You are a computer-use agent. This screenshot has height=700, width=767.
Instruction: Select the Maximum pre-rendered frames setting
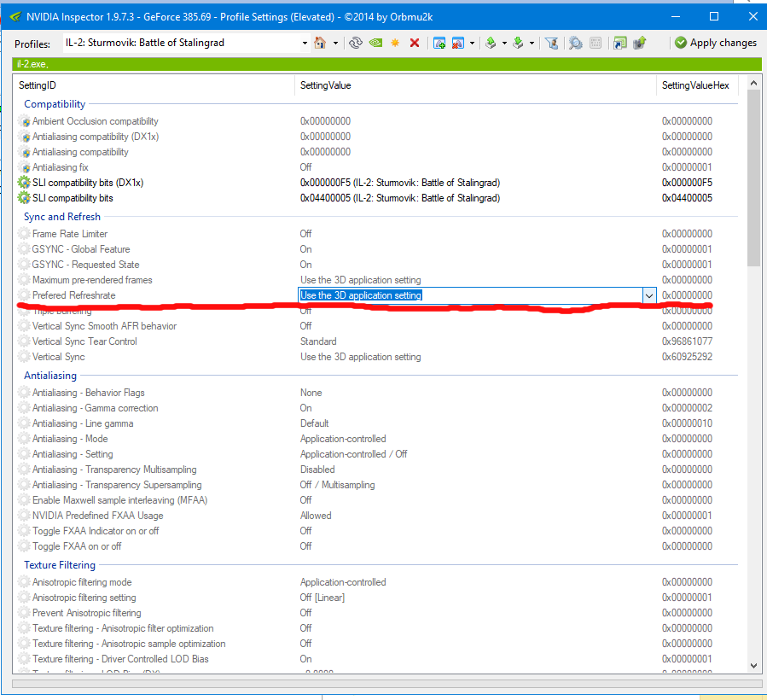click(375, 280)
